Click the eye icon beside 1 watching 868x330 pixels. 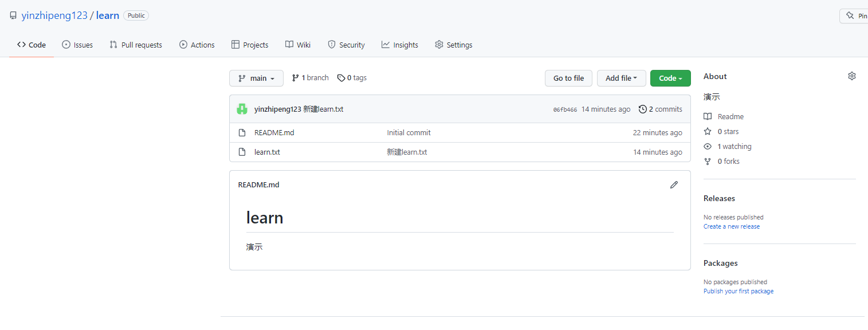(x=708, y=146)
